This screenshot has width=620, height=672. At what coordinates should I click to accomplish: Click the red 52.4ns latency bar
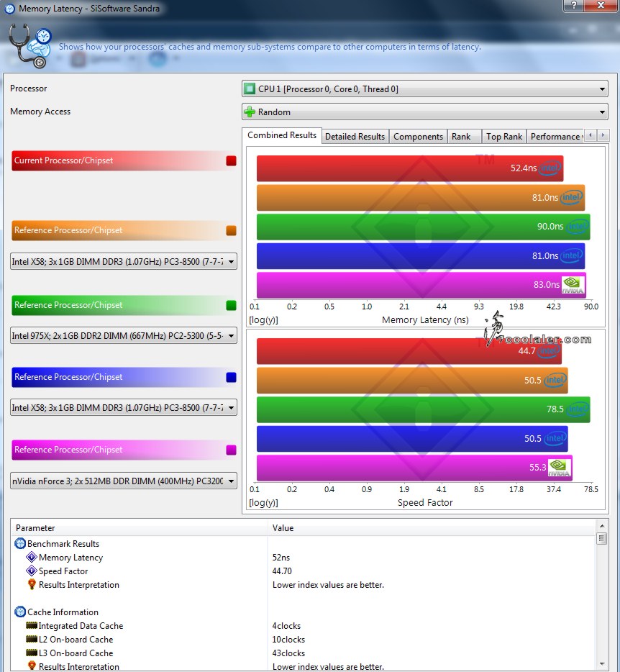[x=410, y=168]
